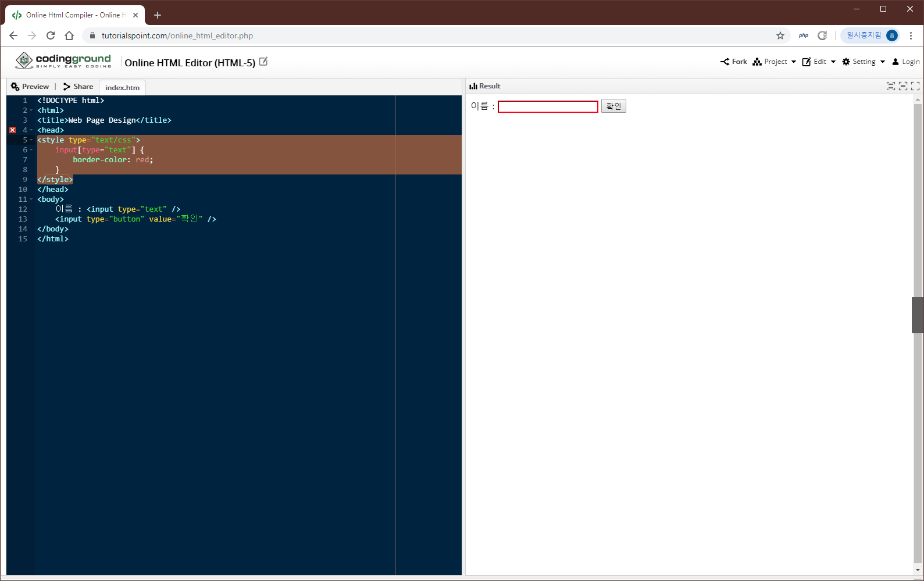Click the Share arrow icon

click(67, 87)
